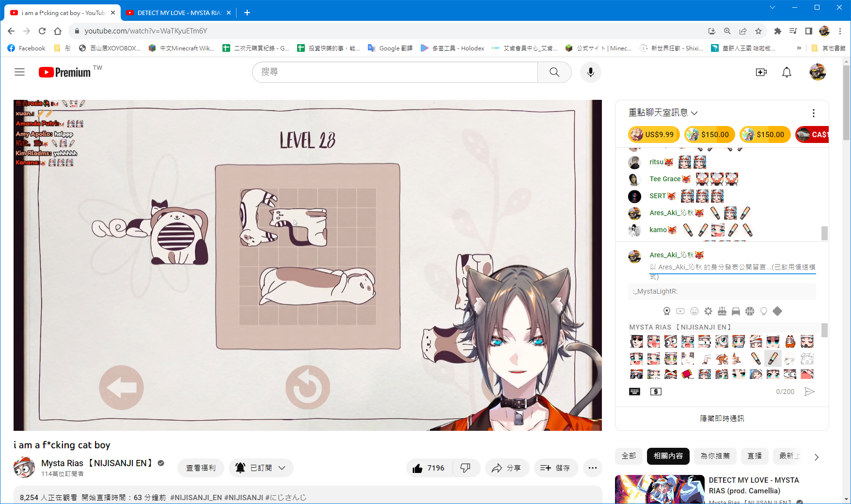Open browser extensions puzzle icon
Viewport: 851px width, 504px height.
777,31
